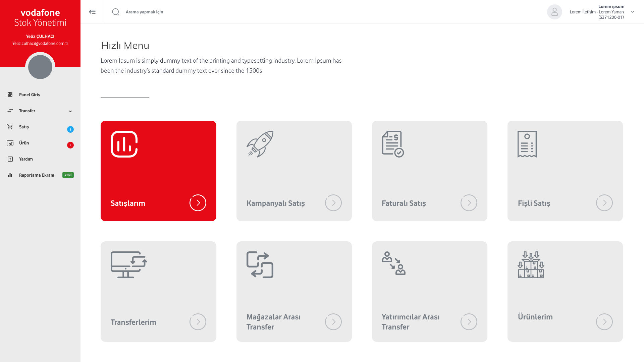Click the Ürün devices icon in the sidebar
Screen dimensions: 644x362
click(x=10, y=143)
